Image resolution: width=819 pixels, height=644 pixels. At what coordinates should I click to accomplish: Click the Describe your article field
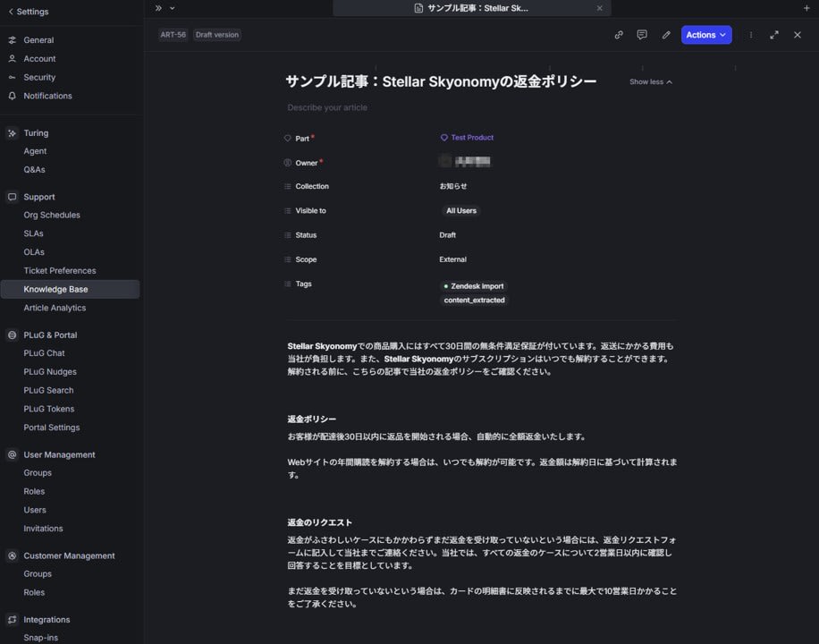pos(327,107)
